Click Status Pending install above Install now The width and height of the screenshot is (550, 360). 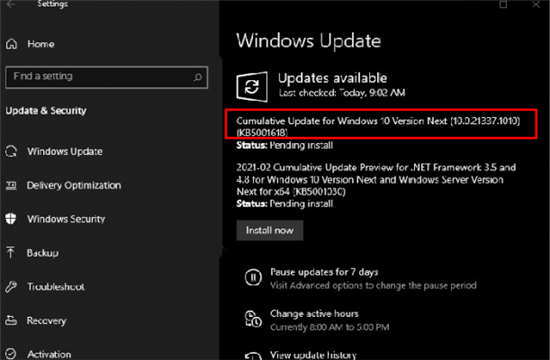(x=284, y=204)
